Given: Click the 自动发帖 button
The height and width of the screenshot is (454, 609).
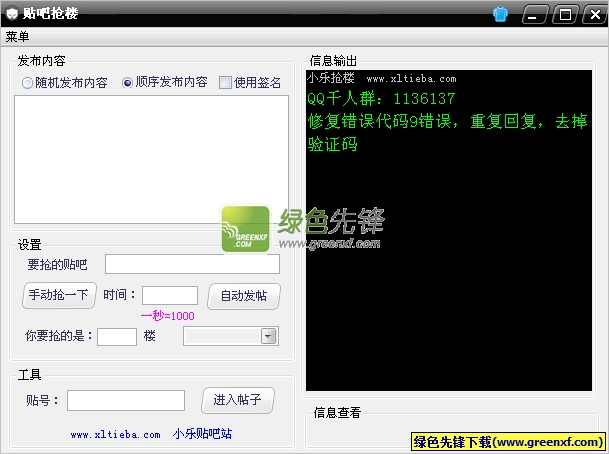Looking at the screenshot, I should click(244, 296).
